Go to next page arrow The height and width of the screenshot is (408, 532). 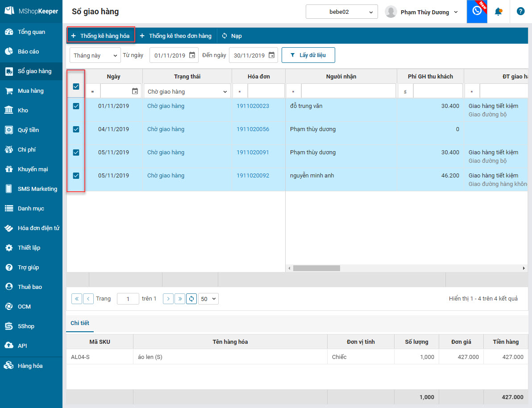(168, 299)
